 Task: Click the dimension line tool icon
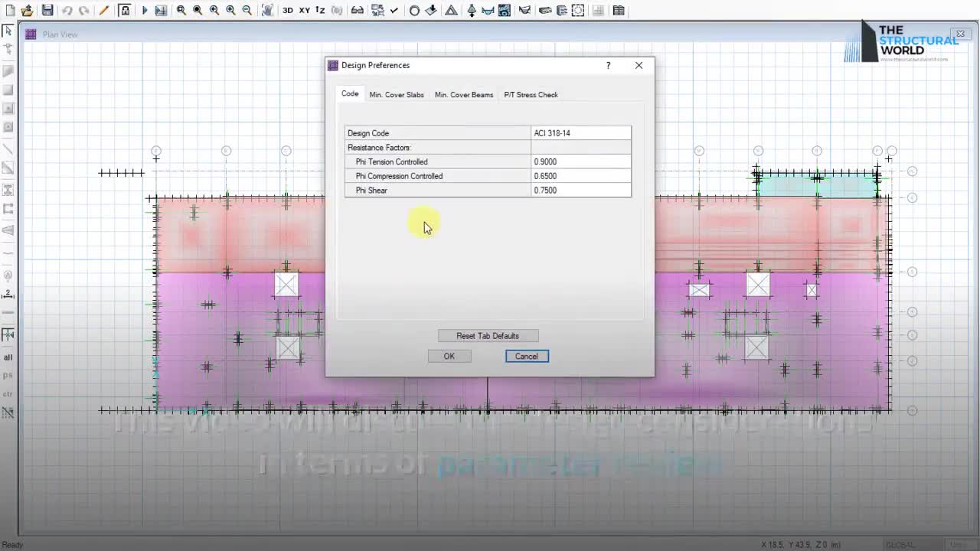(x=8, y=294)
